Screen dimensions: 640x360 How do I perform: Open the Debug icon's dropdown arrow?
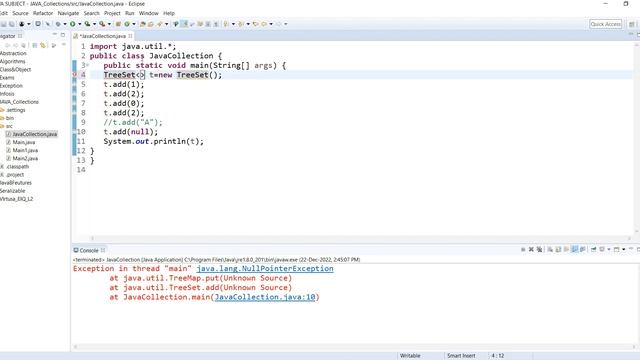click(65, 24)
